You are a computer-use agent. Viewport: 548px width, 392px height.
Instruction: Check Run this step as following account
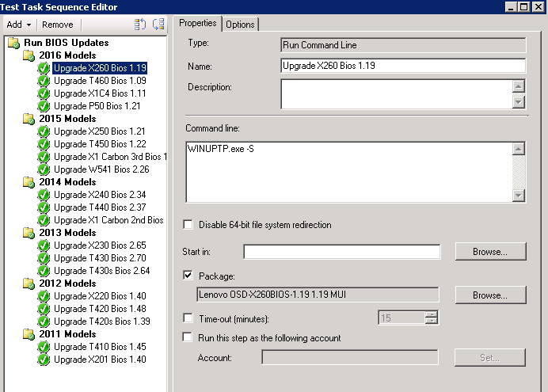point(188,337)
